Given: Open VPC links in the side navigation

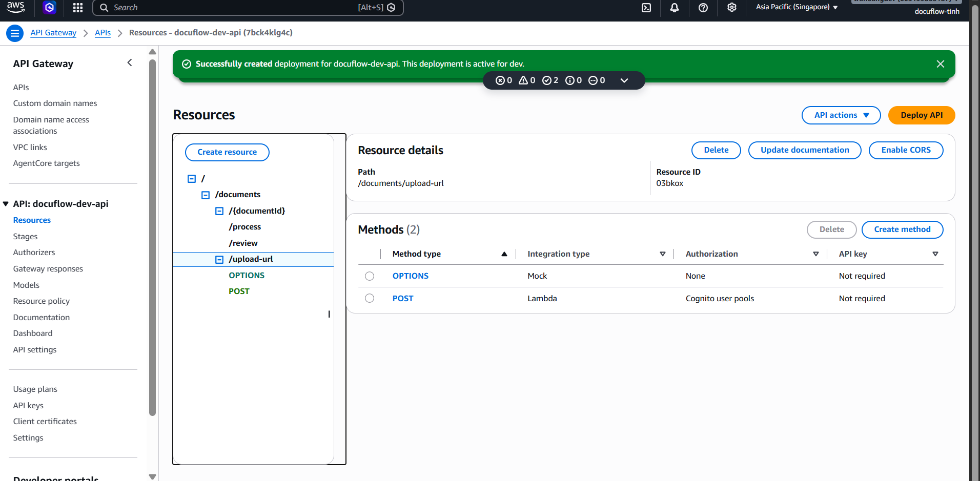Looking at the screenshot, I should click(x=30, y=148).
